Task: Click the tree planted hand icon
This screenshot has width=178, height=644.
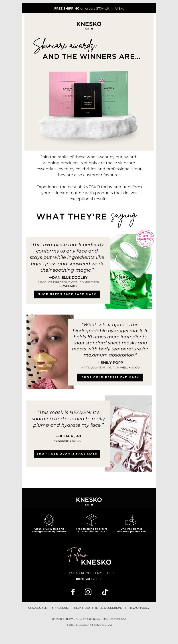Action: 131,520
